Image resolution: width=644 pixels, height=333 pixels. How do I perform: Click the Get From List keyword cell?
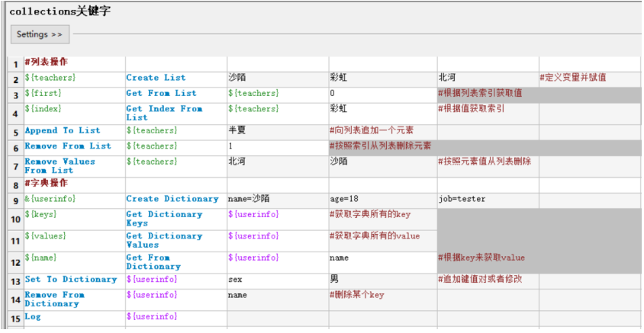click(x=175, y=94)
